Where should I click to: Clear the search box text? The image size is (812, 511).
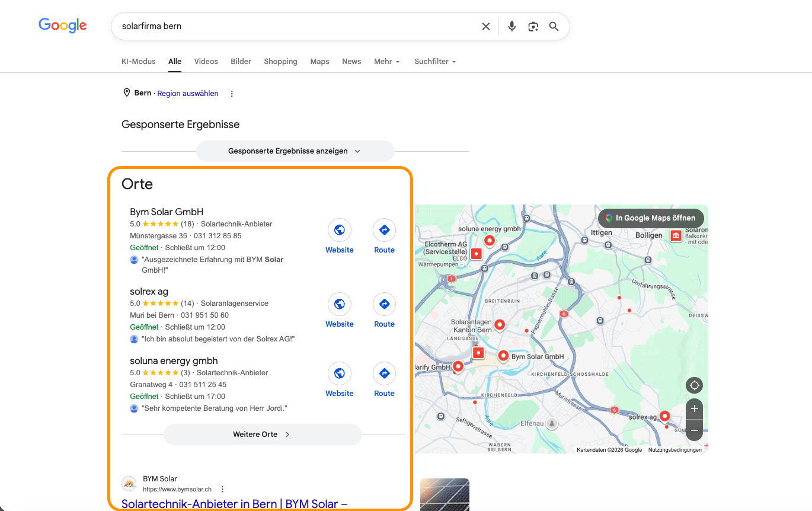[486, 26]
